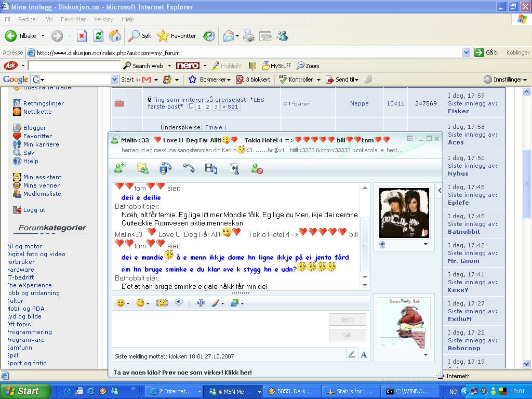
Task: Open the Verktøy menu
Action: click(103, 19)
